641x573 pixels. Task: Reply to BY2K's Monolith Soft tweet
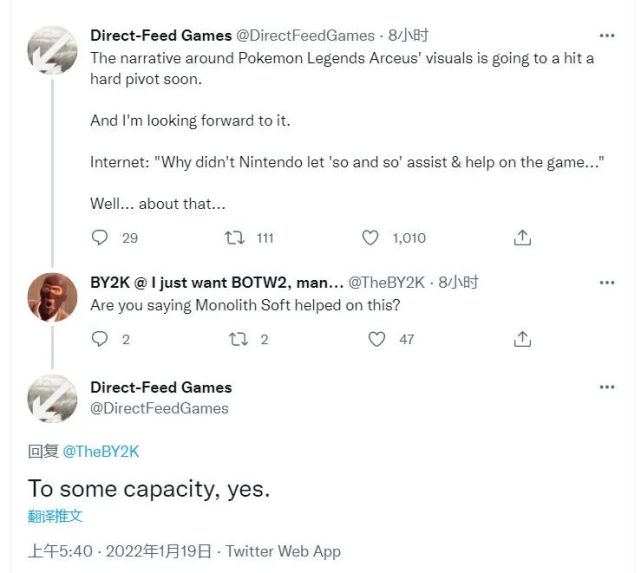pos(100,339)
